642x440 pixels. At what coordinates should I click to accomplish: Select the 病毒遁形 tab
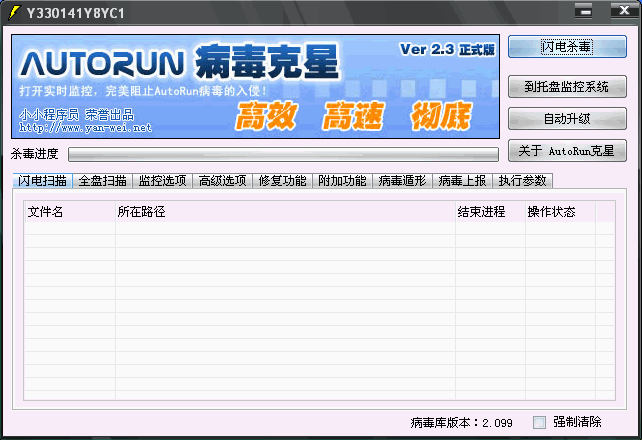(402, 181)
